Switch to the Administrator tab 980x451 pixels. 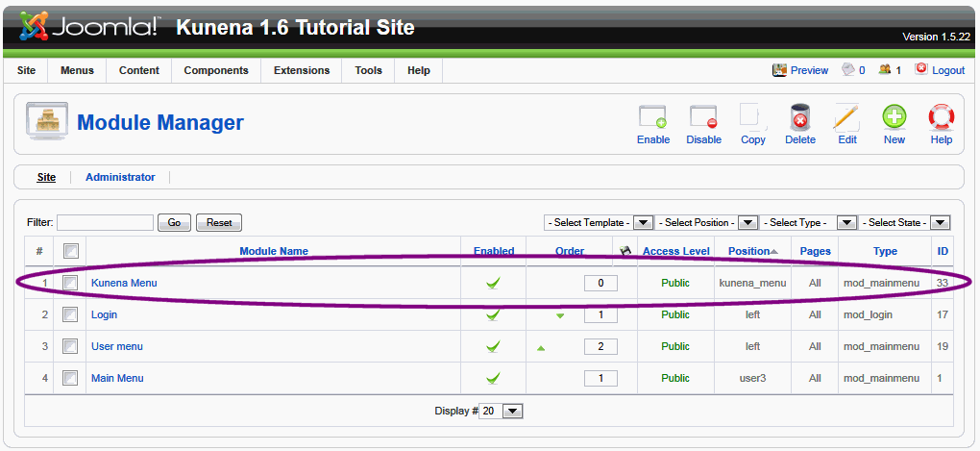pyautogui.click(x=120, y=177)
